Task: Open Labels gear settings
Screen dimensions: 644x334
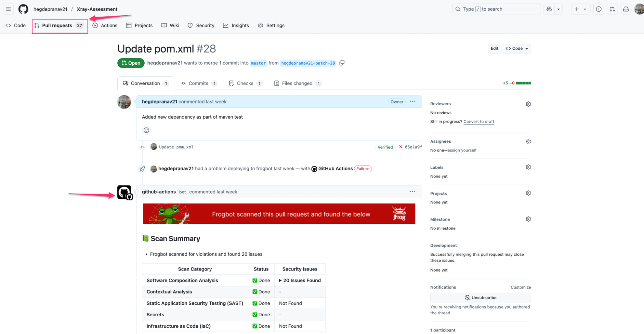Action: click(x=528, y=167)
